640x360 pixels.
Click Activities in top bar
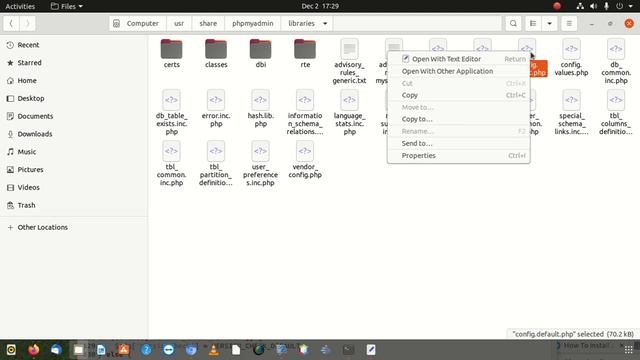(20, 6)
